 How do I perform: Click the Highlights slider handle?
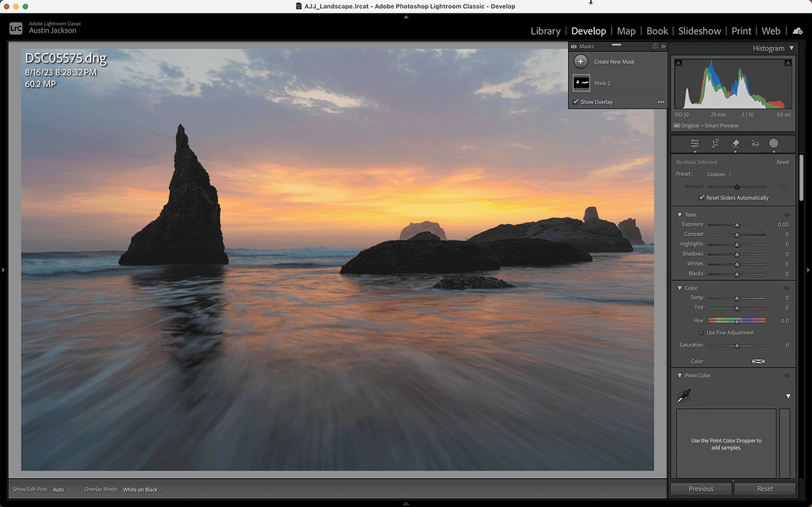pos(737,244)
